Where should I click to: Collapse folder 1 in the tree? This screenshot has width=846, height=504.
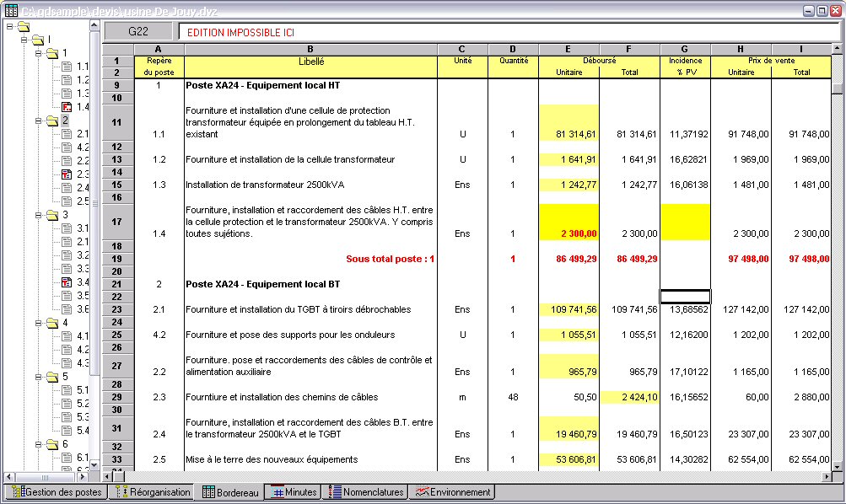coord(38,53)
